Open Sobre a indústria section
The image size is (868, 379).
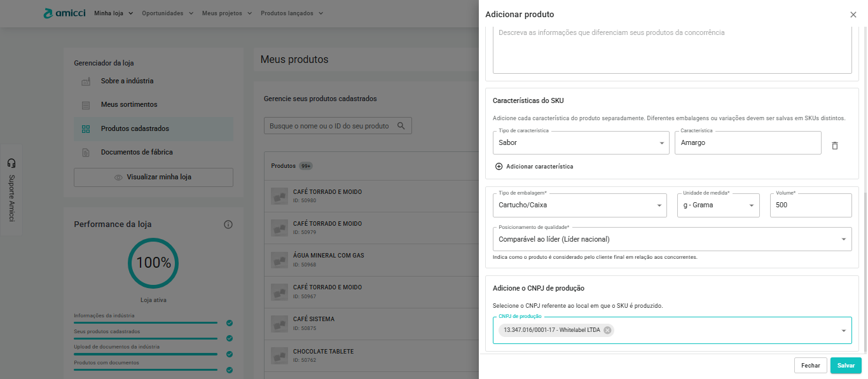point(127,81)
